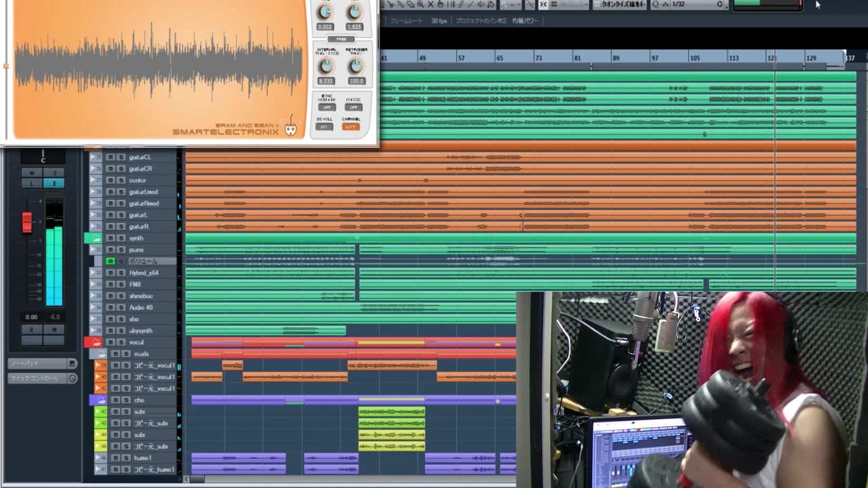
Task: Click the 0.002 value field in the plugin
Action: tap(325, 27)
